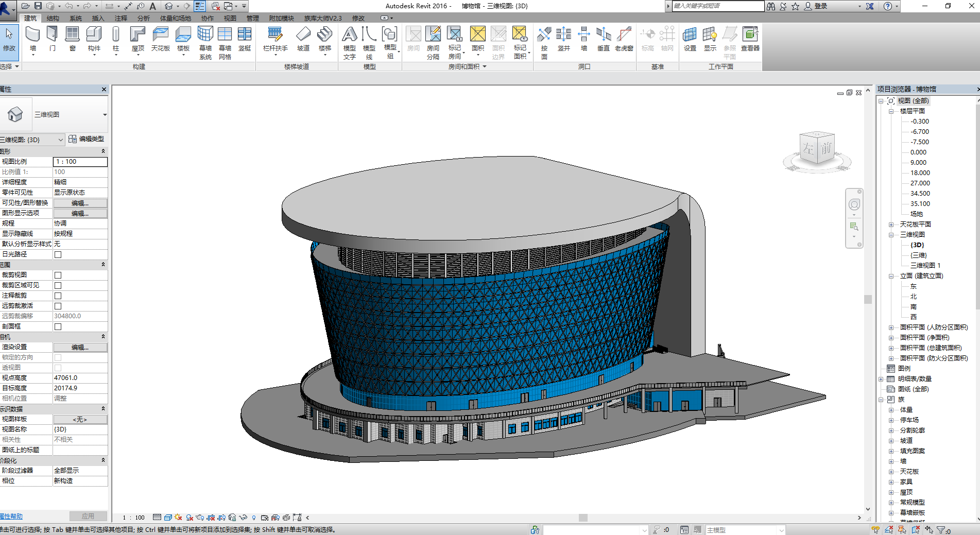
Task: Switch to the 结构 ribbon tab
Action: point(53,18)
